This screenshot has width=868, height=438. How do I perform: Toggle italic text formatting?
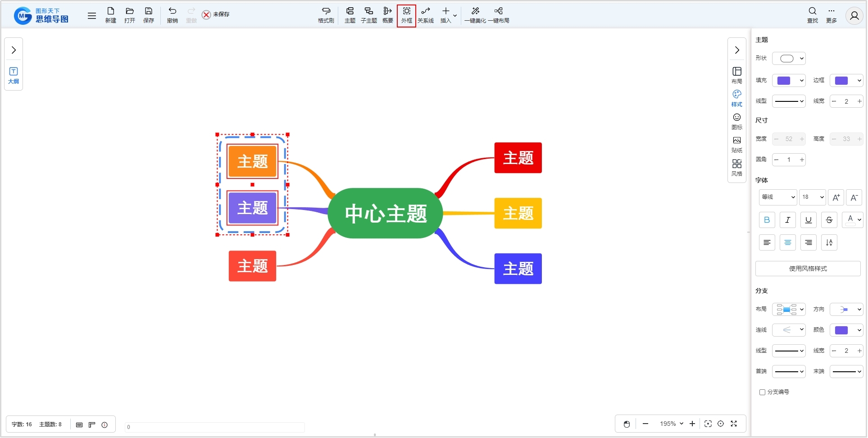point(788,220)
